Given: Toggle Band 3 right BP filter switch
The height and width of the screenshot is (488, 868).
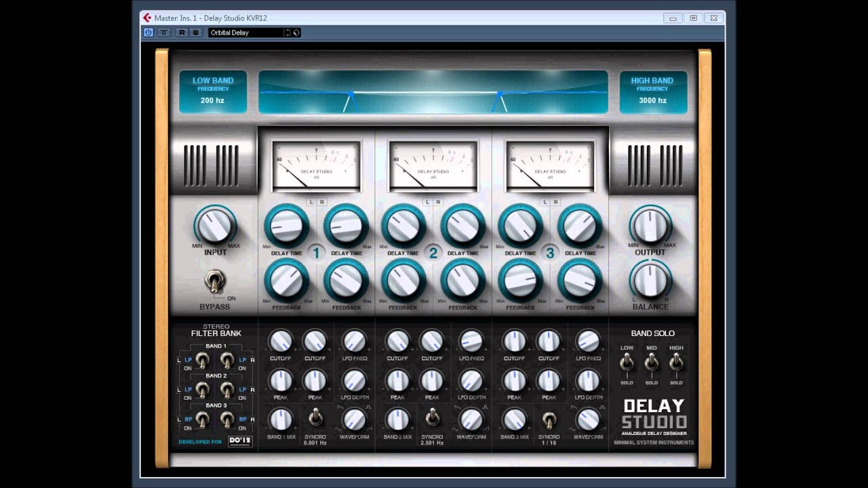Looking at the screenshot, I should tap(227, 420).
